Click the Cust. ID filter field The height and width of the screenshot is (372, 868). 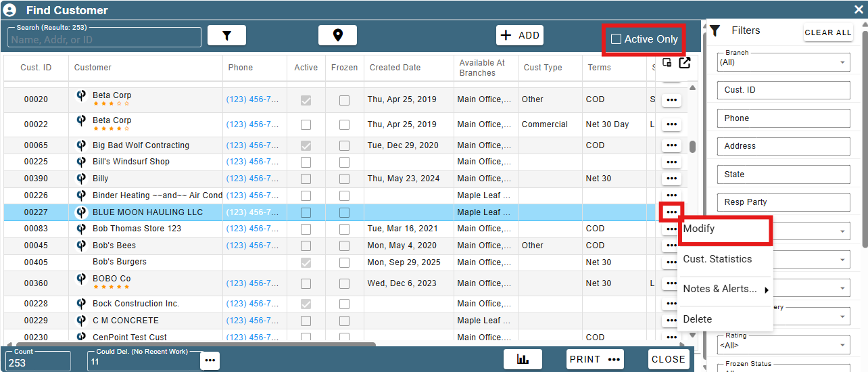(783, 90)
